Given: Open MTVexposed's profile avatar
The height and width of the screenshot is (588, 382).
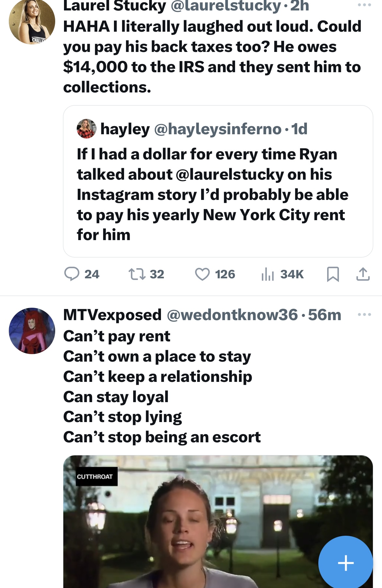Looking at the screenshot, I should (x=32, y=331).
